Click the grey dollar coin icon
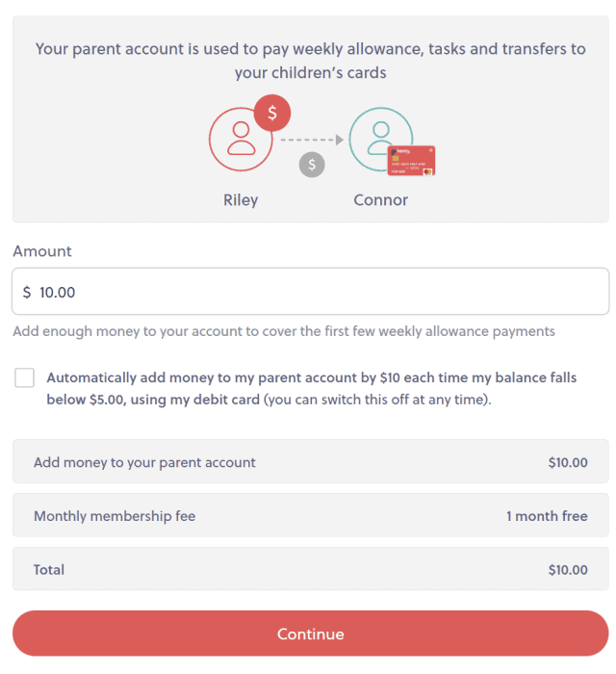Viewport: 616px width, 674px height. pyautogui.click(x=311, y=165)
